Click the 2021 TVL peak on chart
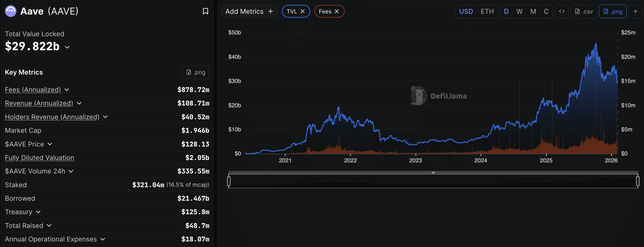This screenshot has width=644, height=247. point(338,107)
